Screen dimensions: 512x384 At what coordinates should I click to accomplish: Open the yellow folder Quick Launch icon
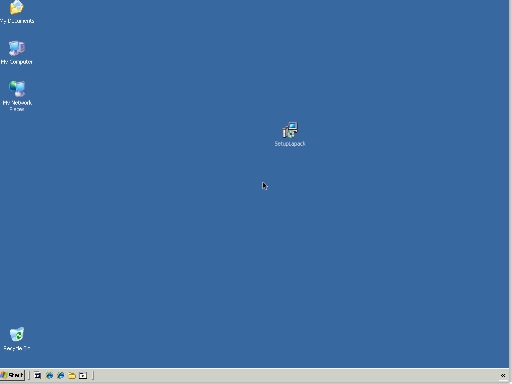point(72,376)
